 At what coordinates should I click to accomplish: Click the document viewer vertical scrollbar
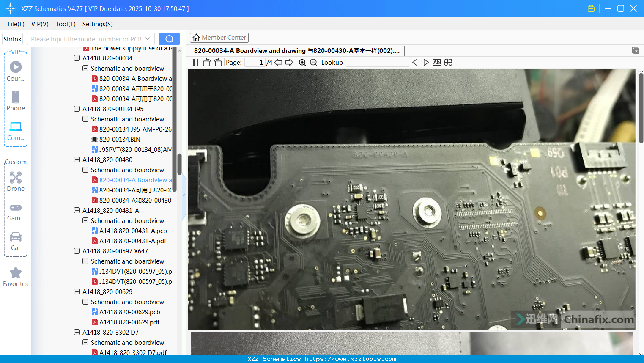click(641, 108)
